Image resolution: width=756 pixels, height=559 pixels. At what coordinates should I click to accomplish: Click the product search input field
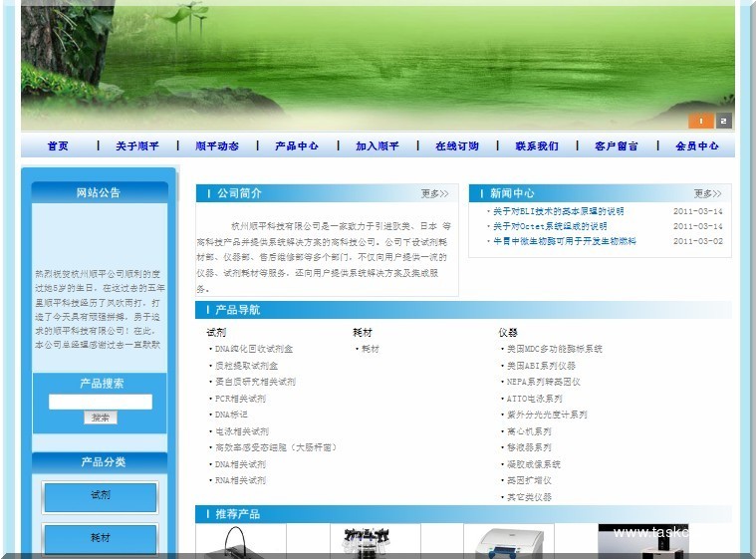tap(101, 402)
